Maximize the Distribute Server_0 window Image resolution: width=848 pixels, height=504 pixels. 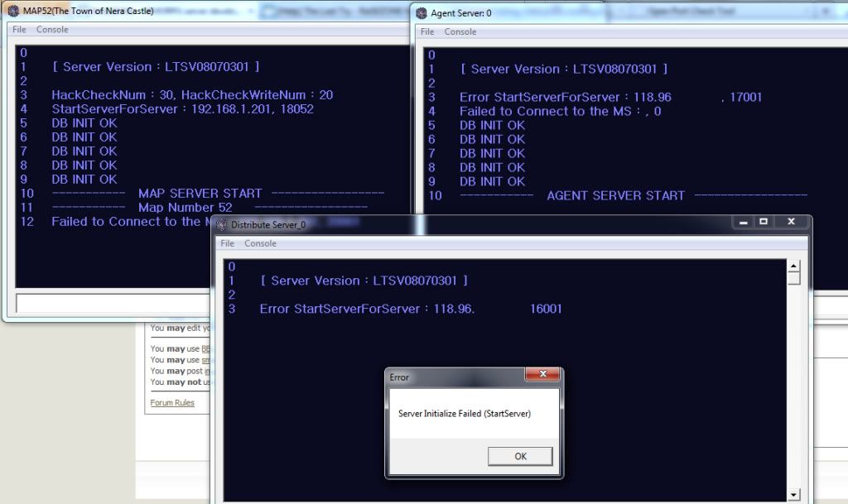tap(764, 223)
